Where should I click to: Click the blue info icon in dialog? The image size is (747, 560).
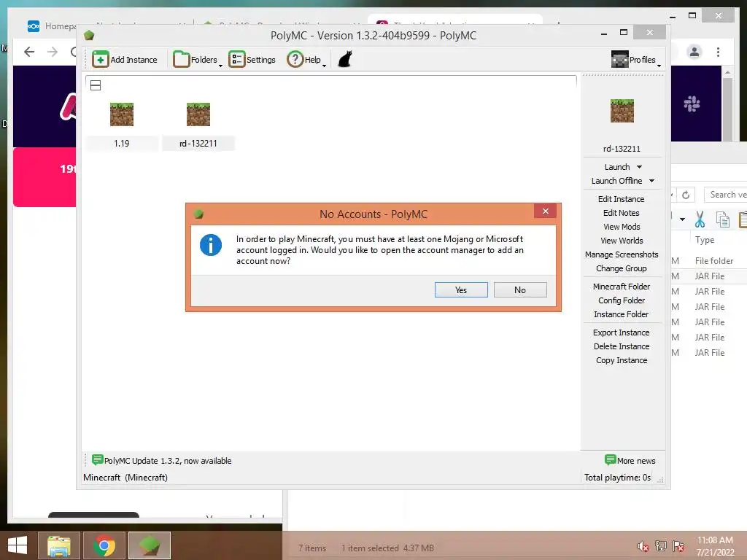point(211,245)
